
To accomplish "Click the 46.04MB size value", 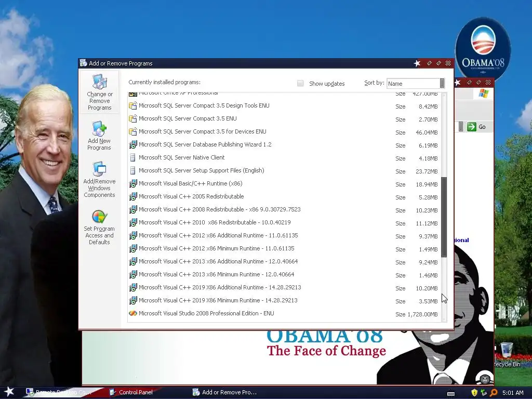I will pyautogui.click(x=427, y=132).
